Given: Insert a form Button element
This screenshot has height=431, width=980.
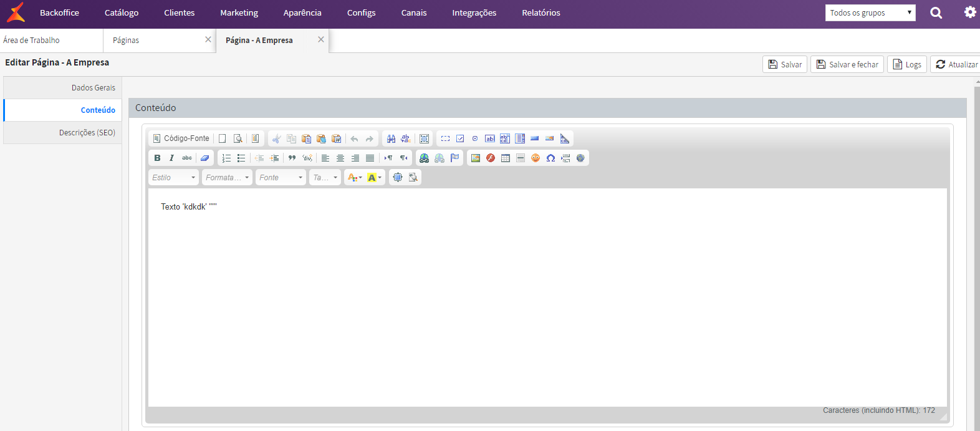Looking at the screenshot, I should click(x=535, y=138).
